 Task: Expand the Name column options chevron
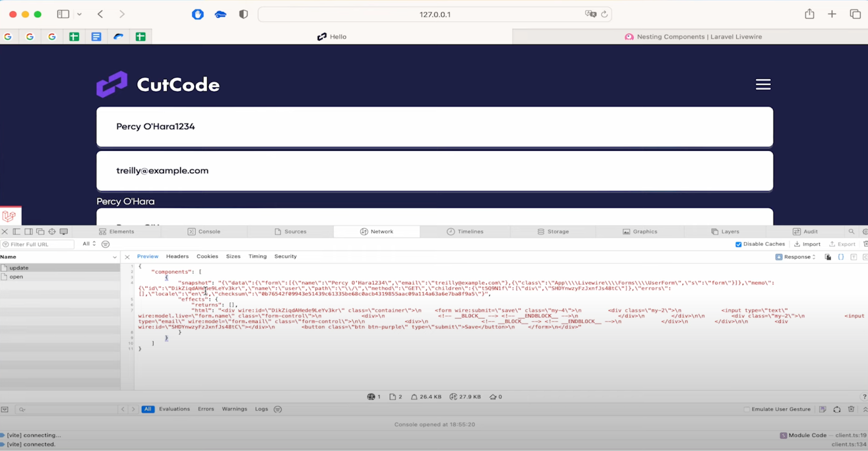point(114,257)
